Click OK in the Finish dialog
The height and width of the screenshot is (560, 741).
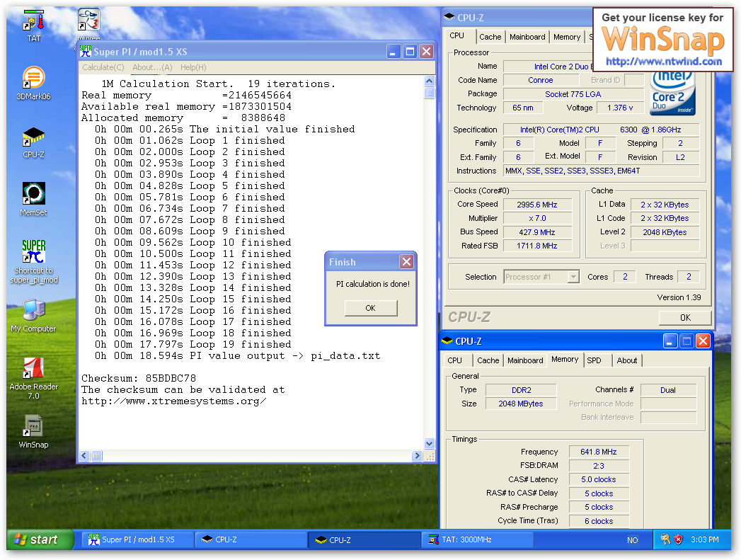(x=371, y=308)
